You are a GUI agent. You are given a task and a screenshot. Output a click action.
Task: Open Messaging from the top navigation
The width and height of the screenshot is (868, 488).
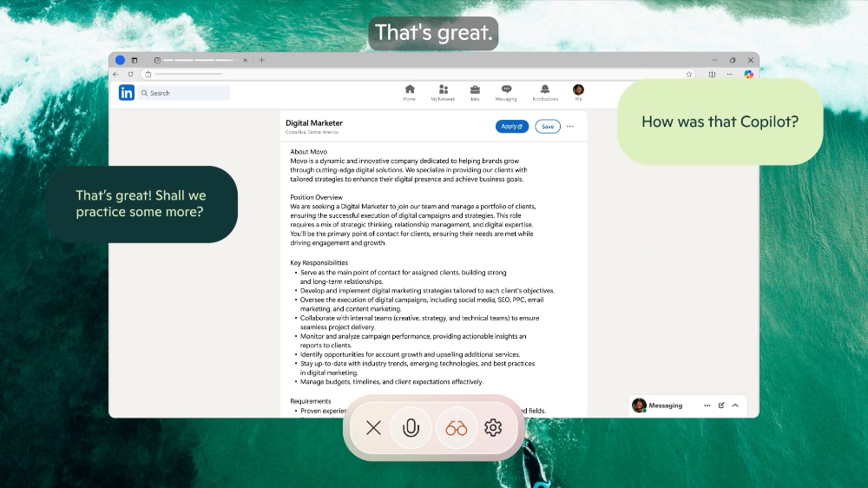point(506,92)
